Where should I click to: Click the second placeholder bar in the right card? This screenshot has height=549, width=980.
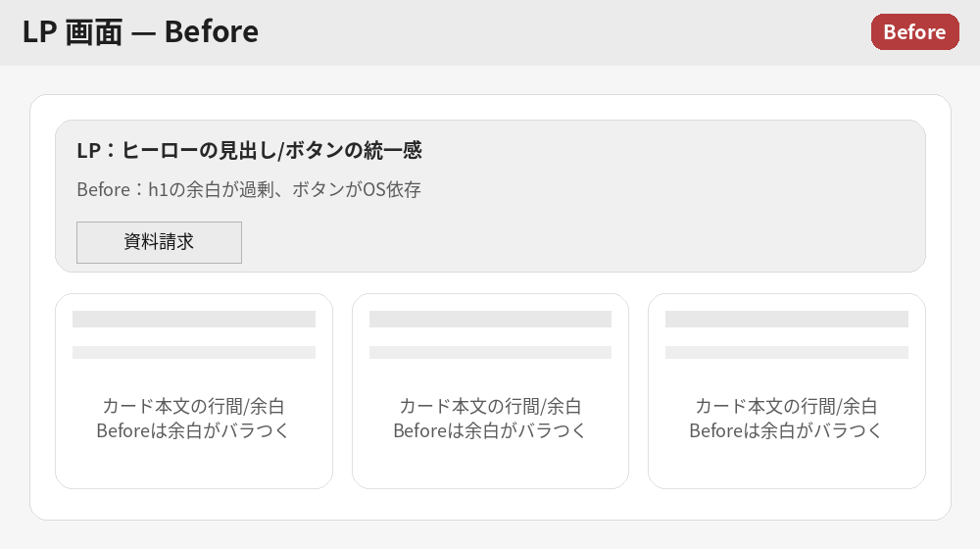[787, 352]
